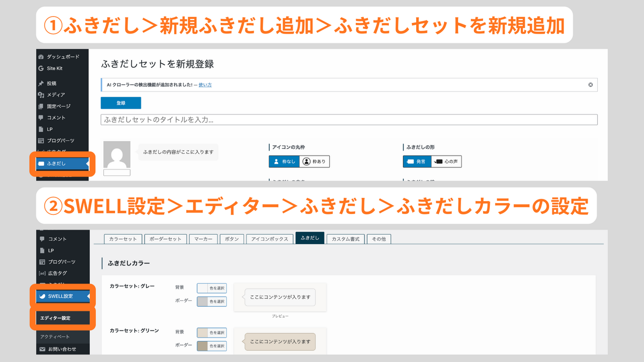Click the ふきだしの形 label
Viewport: 644px width, 362px height.
pyautogui.click(x=421, y=147)
